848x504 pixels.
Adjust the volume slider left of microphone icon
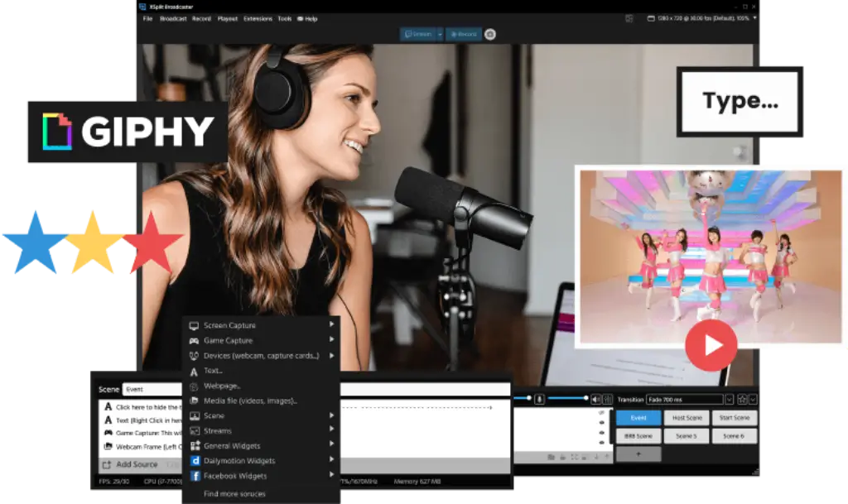(x=523, y=398)
